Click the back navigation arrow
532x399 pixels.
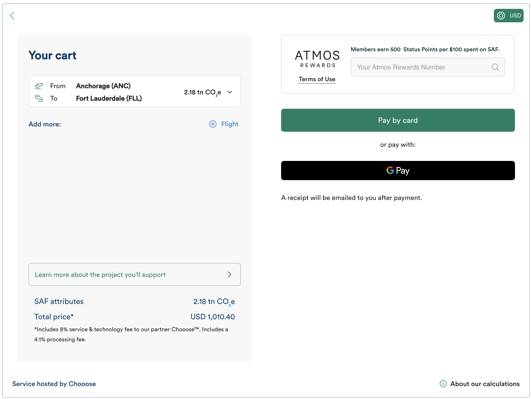(x=12, y=15)
